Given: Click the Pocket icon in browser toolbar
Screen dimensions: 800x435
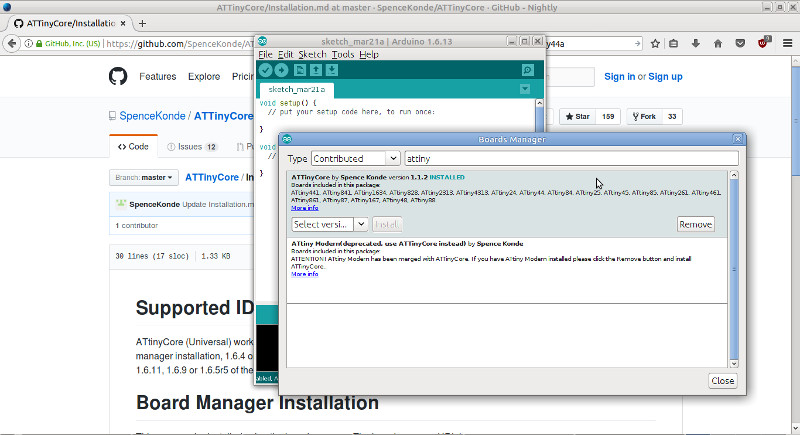Looking at the screenshot, I should point(740,44).
